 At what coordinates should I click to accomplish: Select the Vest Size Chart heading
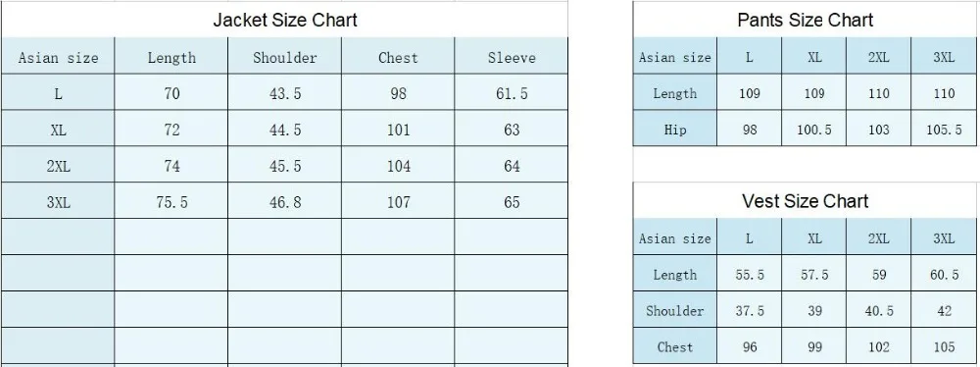805,201
